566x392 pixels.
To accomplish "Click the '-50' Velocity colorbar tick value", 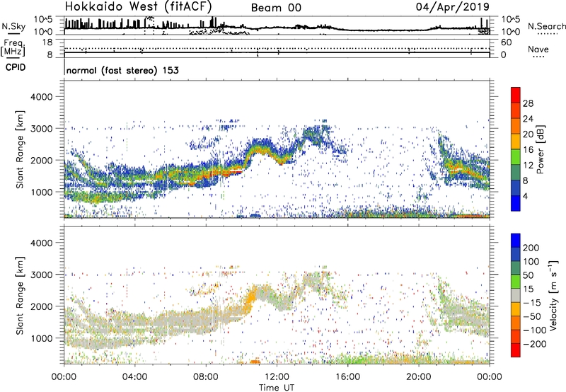I will coord(532,316).
